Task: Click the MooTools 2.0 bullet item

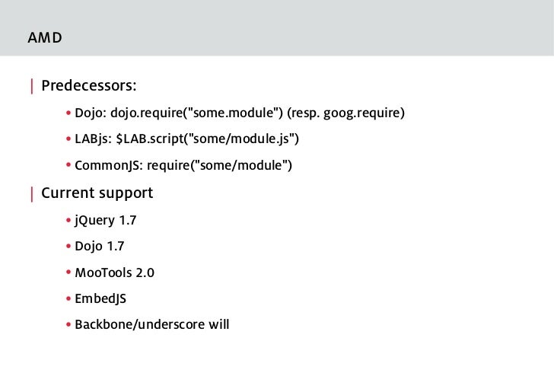Action: click(x=114, y=273)
